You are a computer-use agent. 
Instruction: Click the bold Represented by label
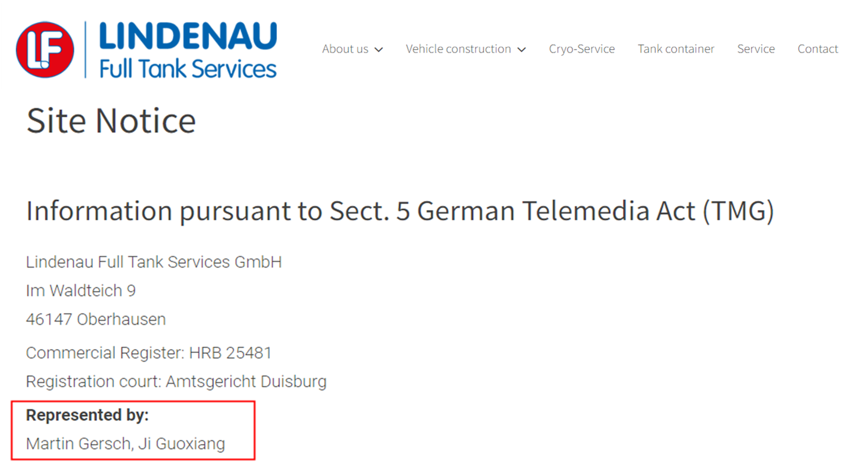click(87, 415)
